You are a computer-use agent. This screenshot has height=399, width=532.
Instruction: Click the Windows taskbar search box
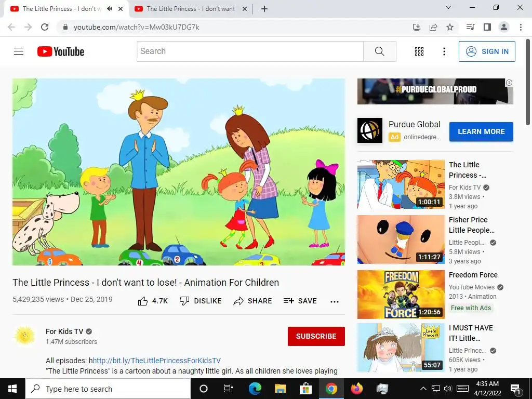tap(108, 389)
